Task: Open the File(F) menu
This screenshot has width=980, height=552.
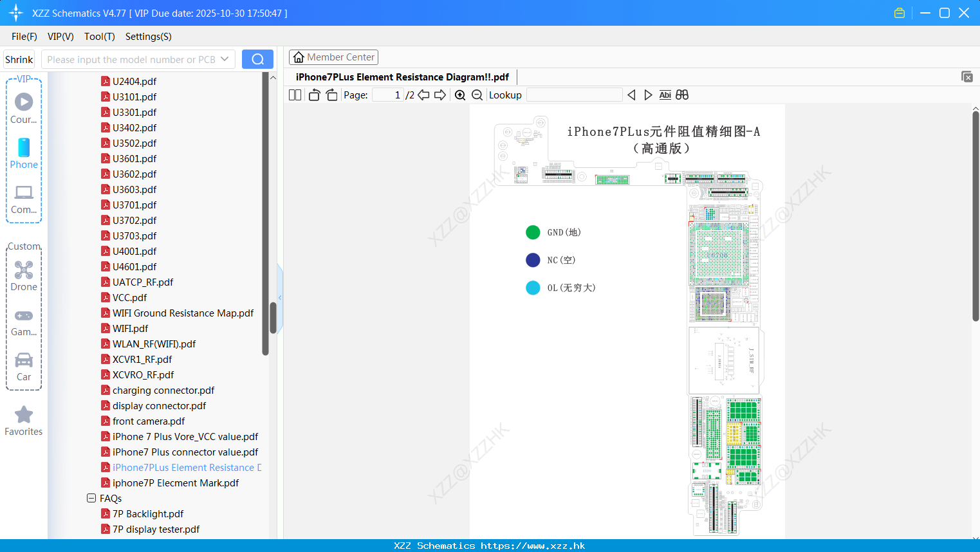Action: (24, 37)
